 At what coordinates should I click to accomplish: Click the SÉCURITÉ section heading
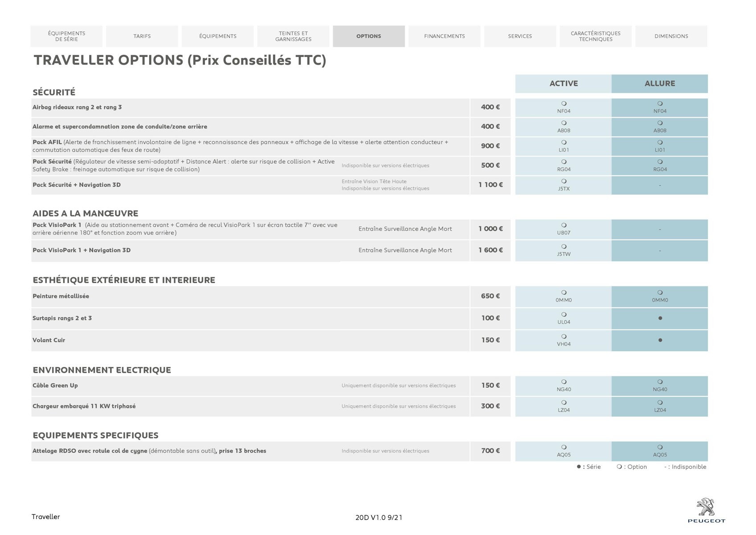tap(54, 92)
